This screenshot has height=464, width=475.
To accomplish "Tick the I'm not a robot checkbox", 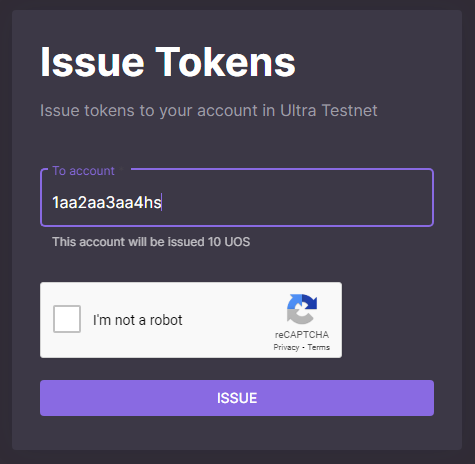I will (67, 319).
